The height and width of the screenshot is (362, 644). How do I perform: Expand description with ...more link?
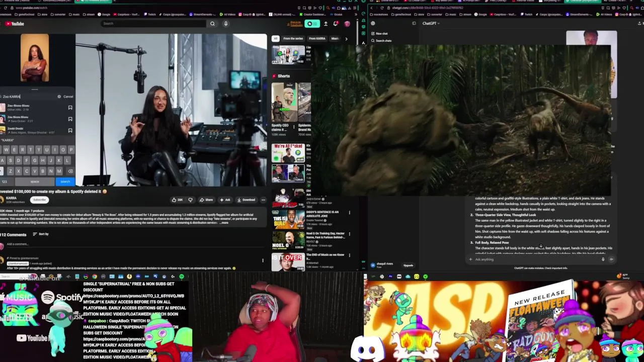click(x=223, y=222)
